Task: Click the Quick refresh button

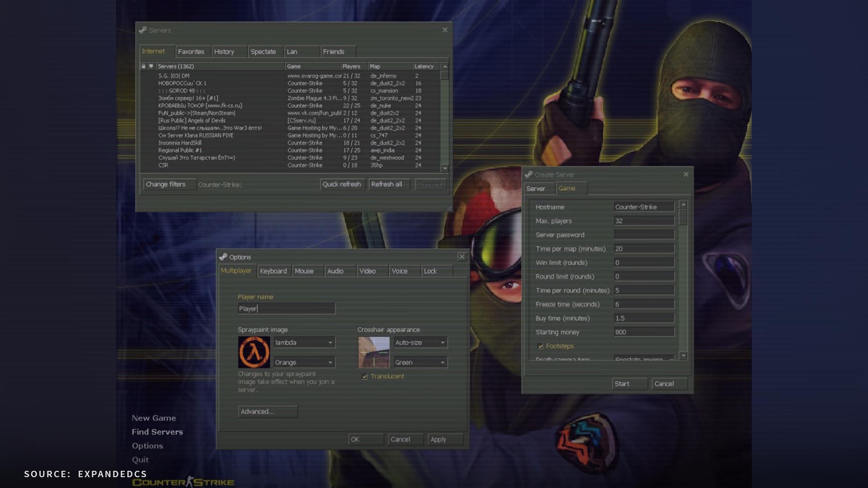Action: point(342,184)
